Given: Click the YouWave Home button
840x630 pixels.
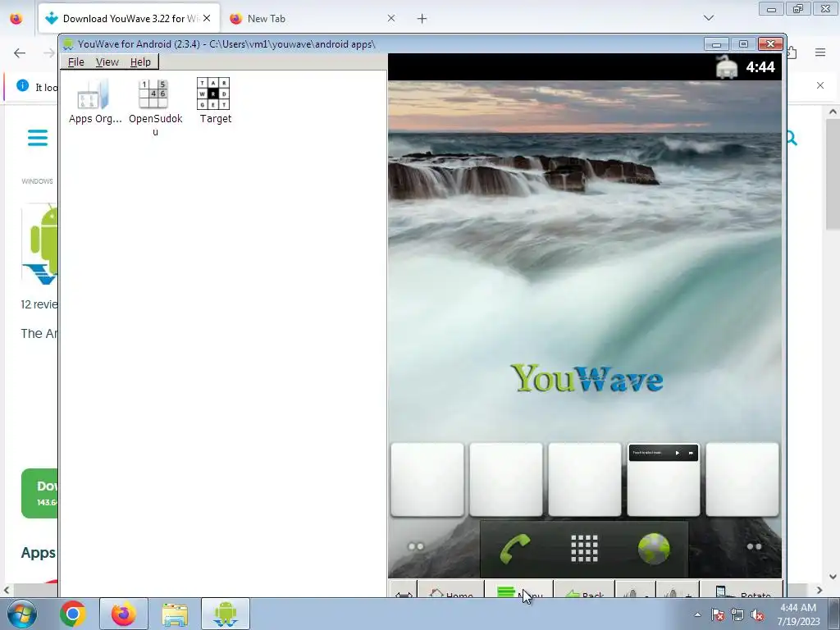Looking at the screenshot, I should (x=451, y=591).
